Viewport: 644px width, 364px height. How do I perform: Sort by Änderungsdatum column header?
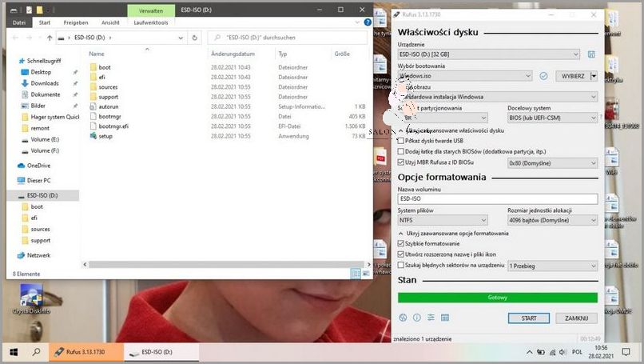233,54
